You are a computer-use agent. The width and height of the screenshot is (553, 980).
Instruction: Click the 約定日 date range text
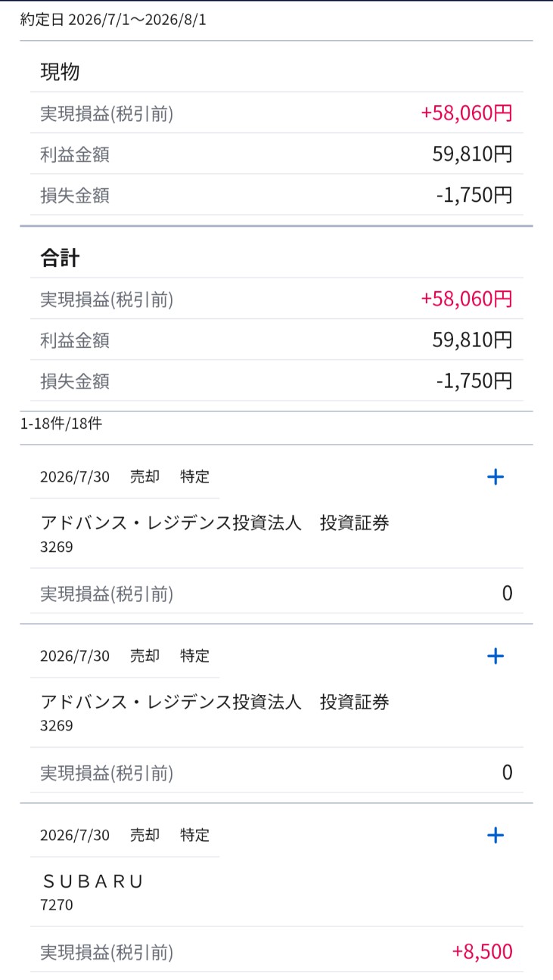(x=113, y=20)
